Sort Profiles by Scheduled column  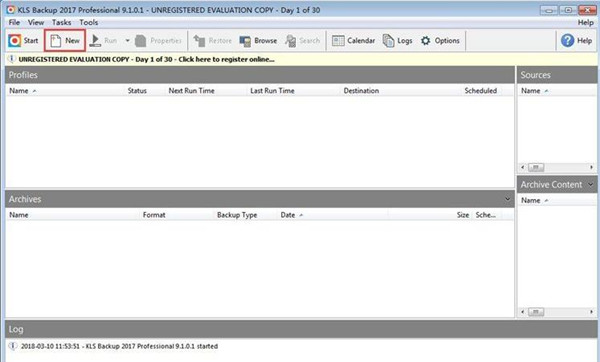click(481, 91)
